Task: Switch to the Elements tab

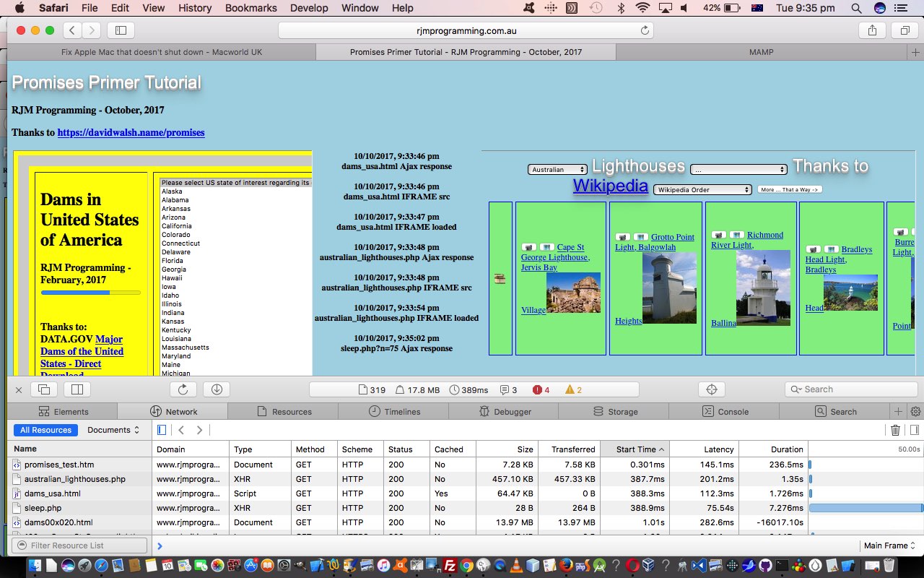Action: tap(63, 412)
